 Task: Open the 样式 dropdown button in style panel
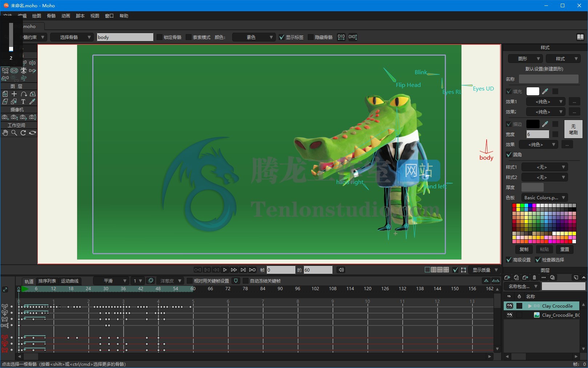tap(563, 59)
